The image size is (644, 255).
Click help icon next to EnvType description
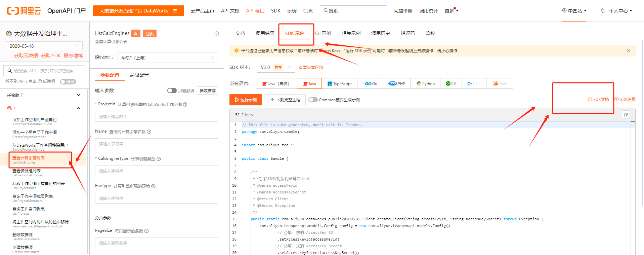click(x=153, y=186)
